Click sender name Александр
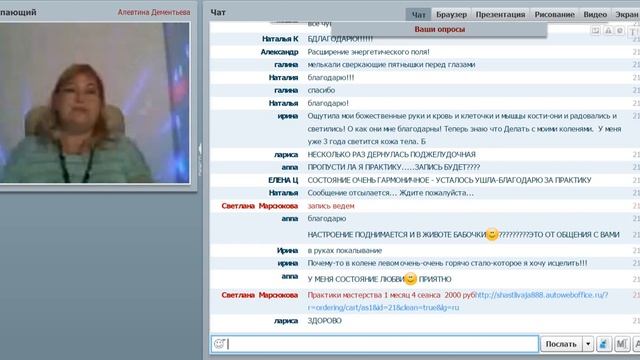Screen dimensions: 640x360 [279, 52]
